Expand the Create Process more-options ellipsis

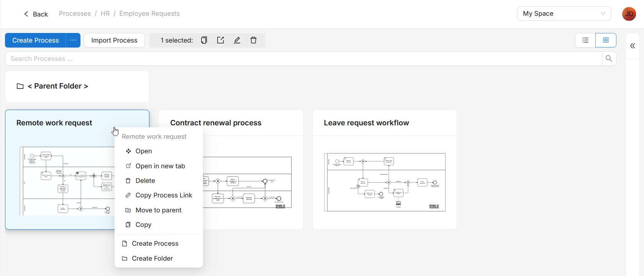(73, 40)
